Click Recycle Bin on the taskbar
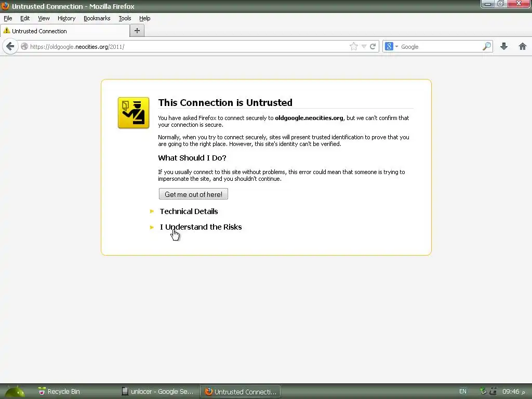Viewport: 532px width, 399px height. 59,392
